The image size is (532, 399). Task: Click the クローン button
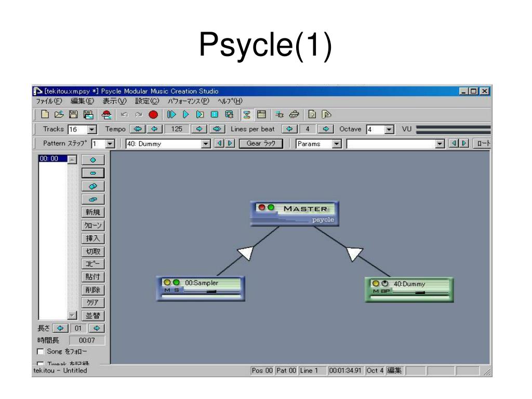click(x=92, y=225)
